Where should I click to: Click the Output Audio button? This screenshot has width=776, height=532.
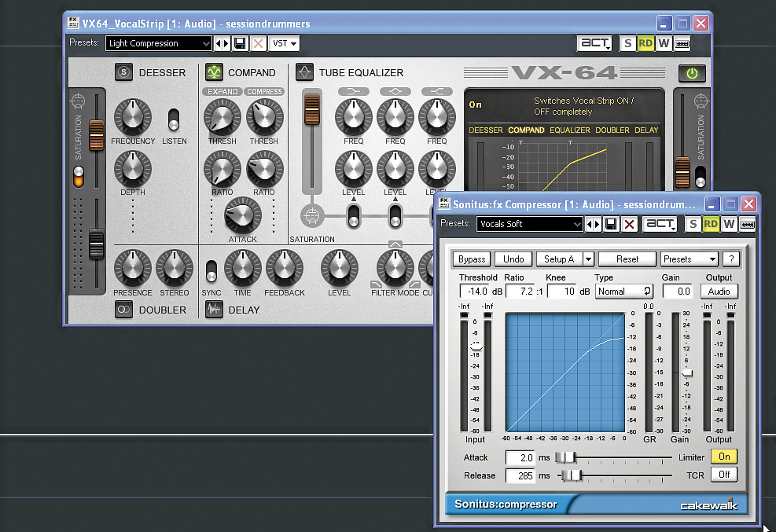point(719,292)
